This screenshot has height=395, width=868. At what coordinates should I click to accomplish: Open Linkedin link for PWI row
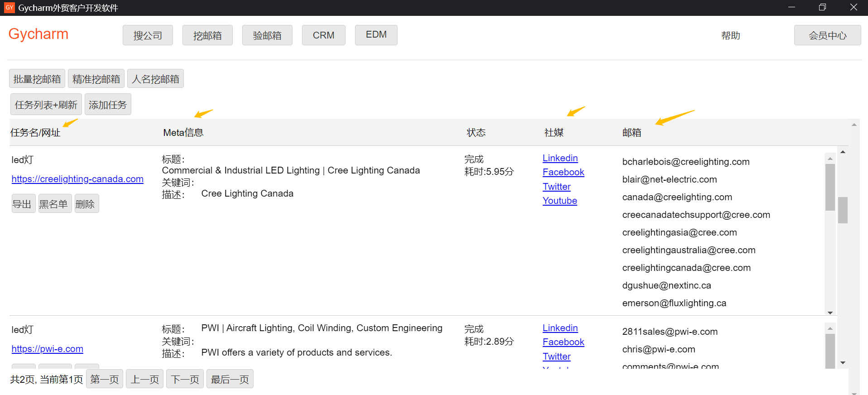coord(560,328)
